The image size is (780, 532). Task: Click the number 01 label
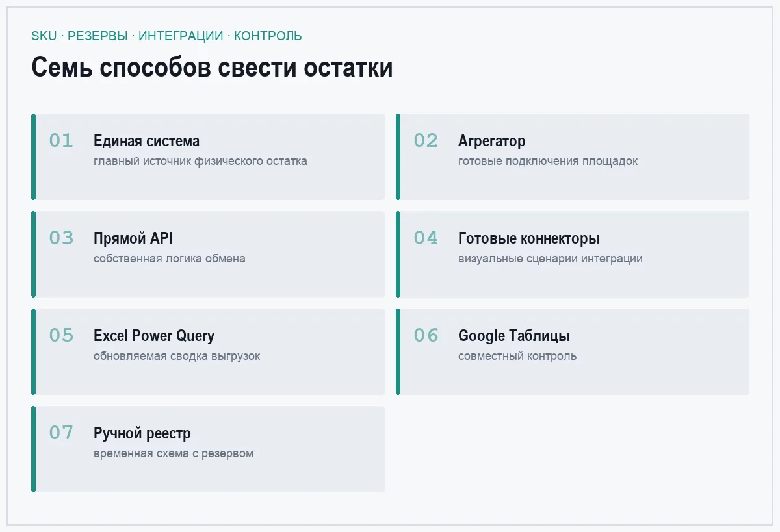click(x=61, y=140)
